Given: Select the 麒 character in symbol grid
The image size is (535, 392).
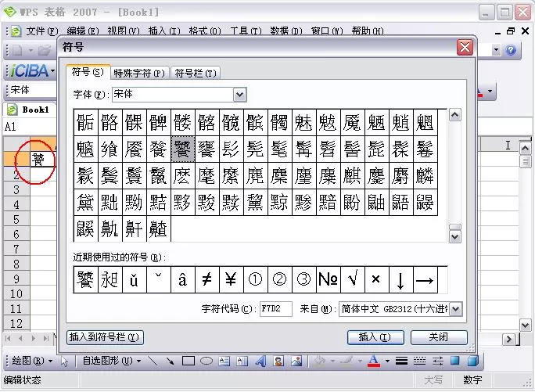Looking at the screenshot, I should coord(352,176).
